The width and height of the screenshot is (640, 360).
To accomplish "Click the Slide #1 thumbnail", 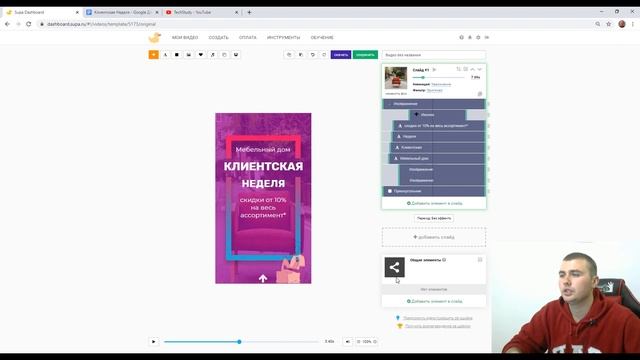I will coord(396,78).
